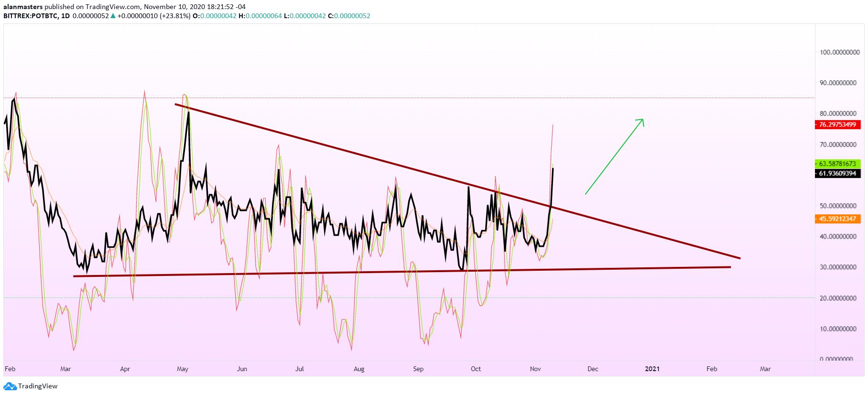
Task: Click the May label on time axis
Action: coord(183,369)
